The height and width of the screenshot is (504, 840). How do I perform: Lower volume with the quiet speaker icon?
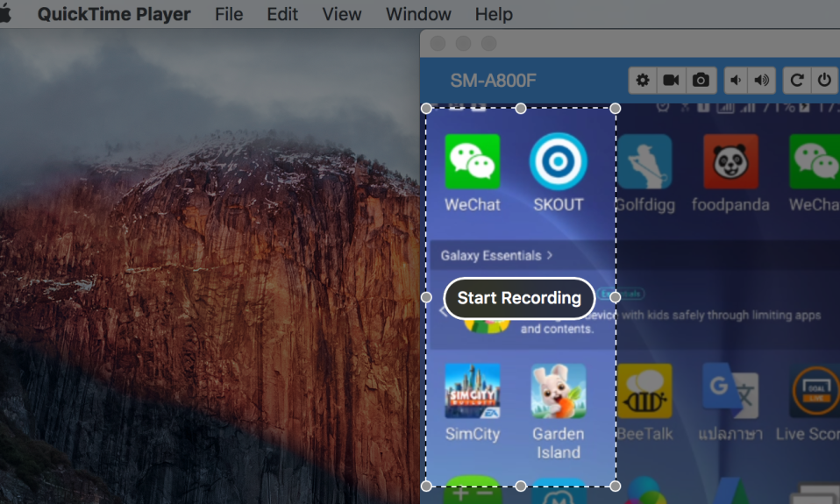(736, 81)
